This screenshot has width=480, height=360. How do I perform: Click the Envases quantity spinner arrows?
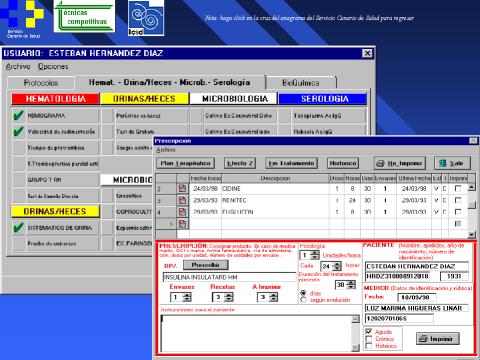click(187, 297)
